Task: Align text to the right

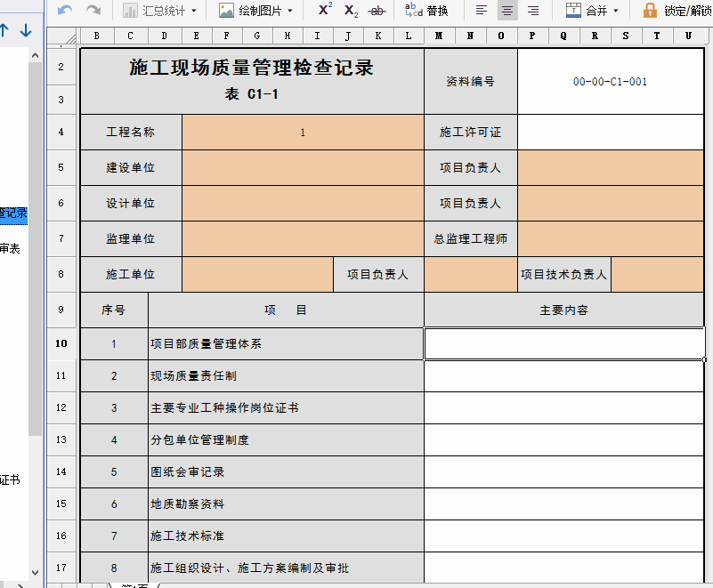Action: point(533,11)
